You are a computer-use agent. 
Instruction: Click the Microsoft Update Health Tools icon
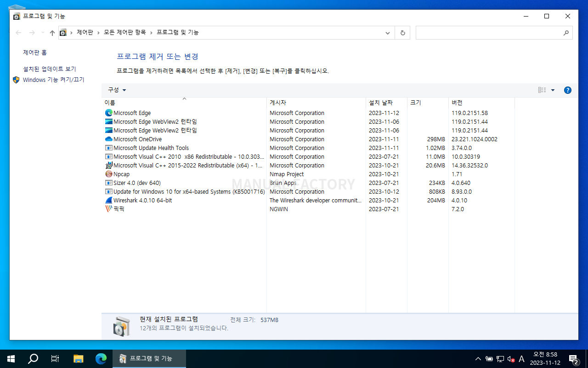click(109, 148)
